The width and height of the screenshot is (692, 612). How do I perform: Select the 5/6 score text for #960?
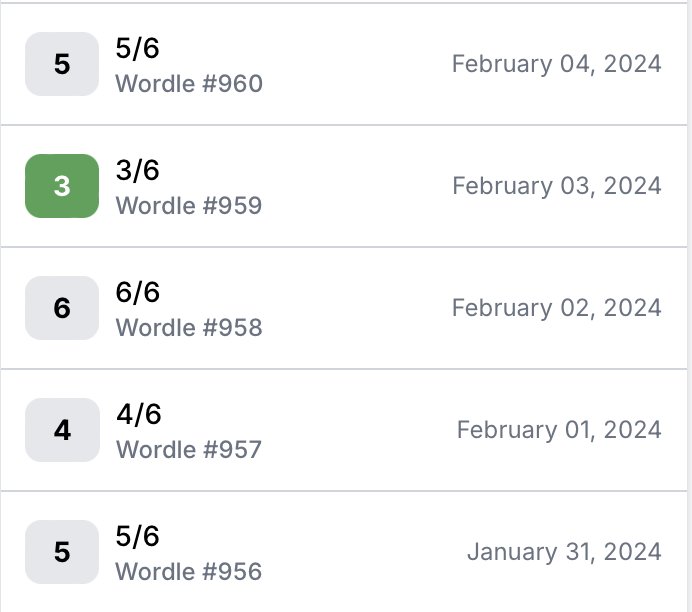[x=137, y=48]
